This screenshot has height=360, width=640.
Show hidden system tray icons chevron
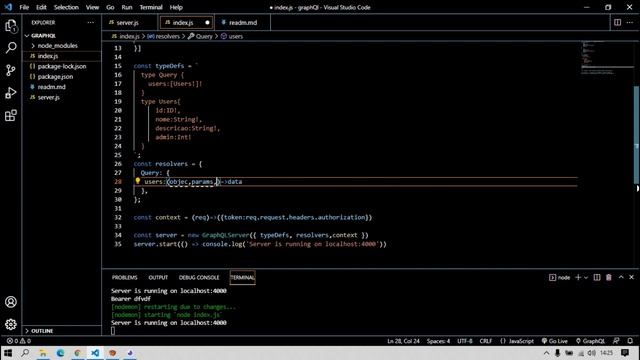[x=546, y=353]
